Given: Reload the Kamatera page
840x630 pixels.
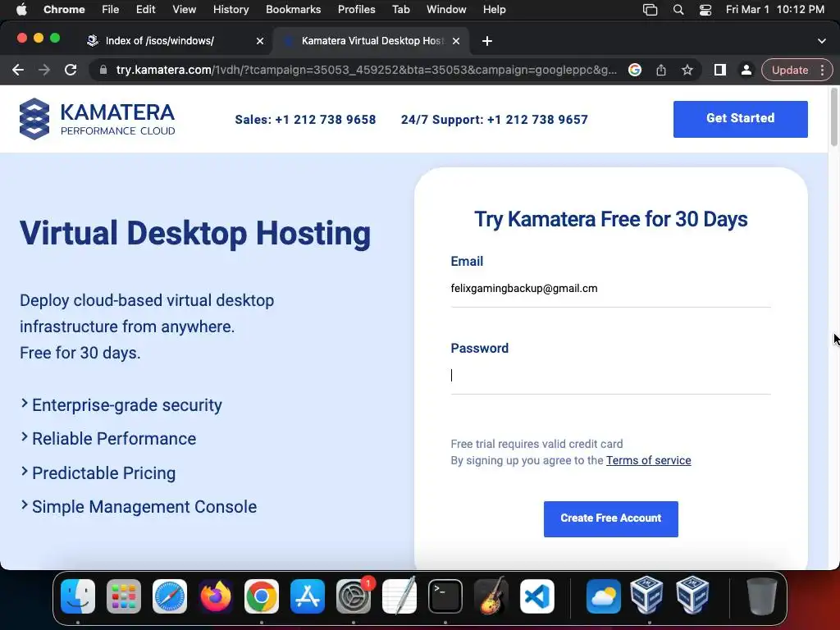Looking at the screenshot, I should tap(71, 71).
